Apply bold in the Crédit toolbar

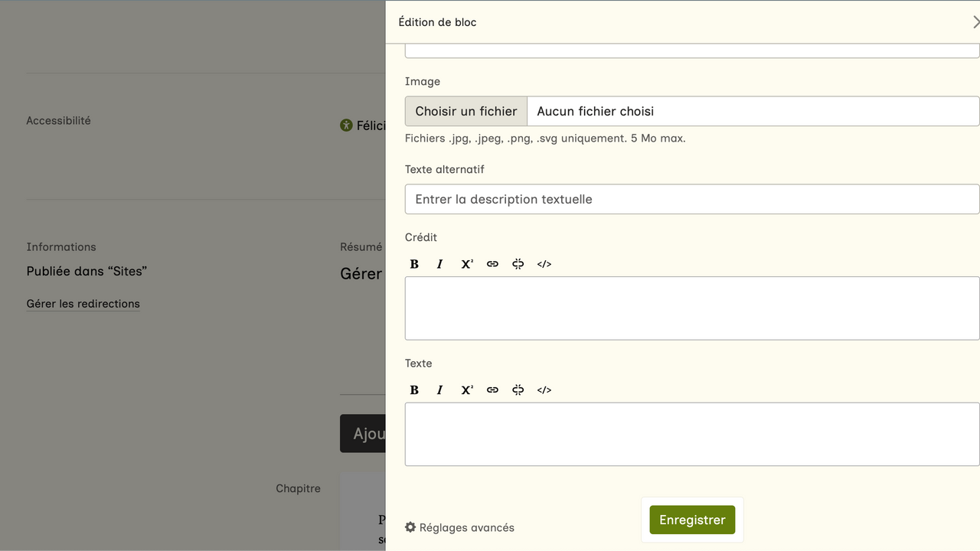[414, 264]
